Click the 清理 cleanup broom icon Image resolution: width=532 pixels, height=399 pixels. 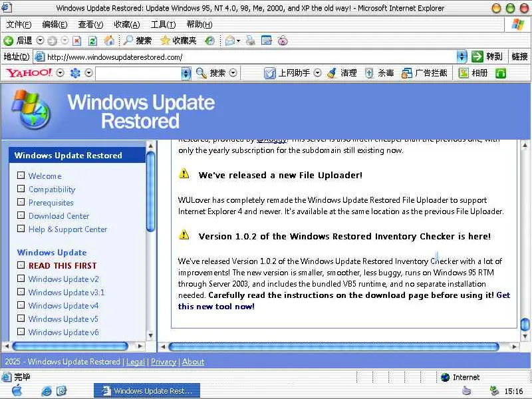tap(332, 73)
